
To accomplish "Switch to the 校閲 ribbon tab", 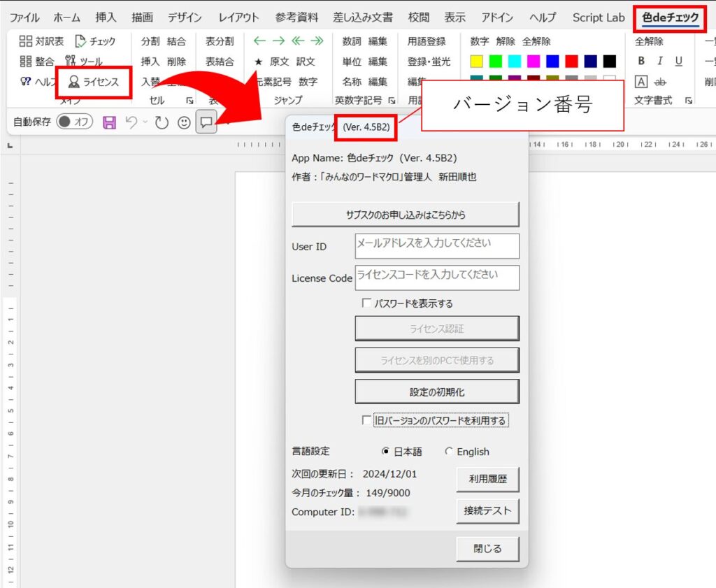I will click(x=419, y=17).
